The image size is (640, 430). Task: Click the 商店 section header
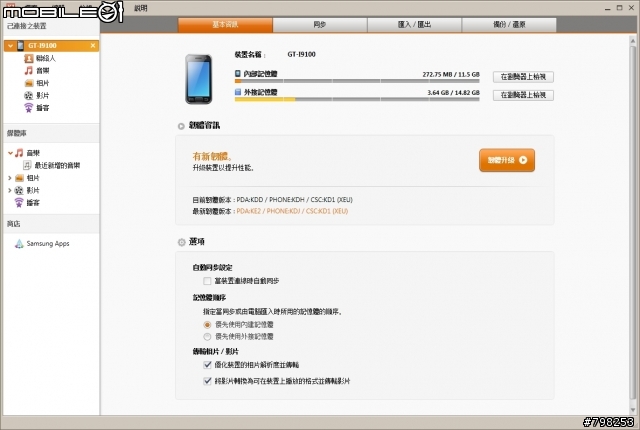point(13,224)
